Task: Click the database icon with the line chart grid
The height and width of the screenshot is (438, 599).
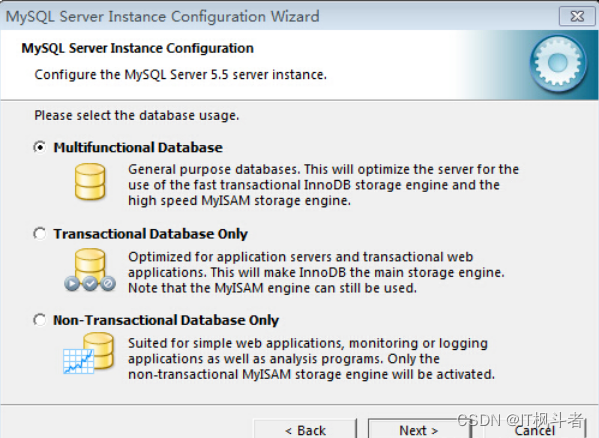Action: click(x=89, y=353)
